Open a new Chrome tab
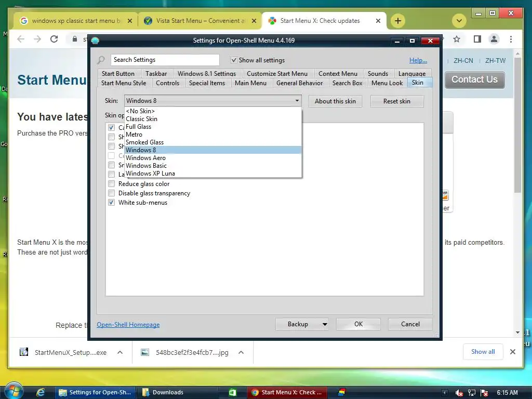Image resolution: width=532 pixels, height=399 pixels. coord(397,21)
